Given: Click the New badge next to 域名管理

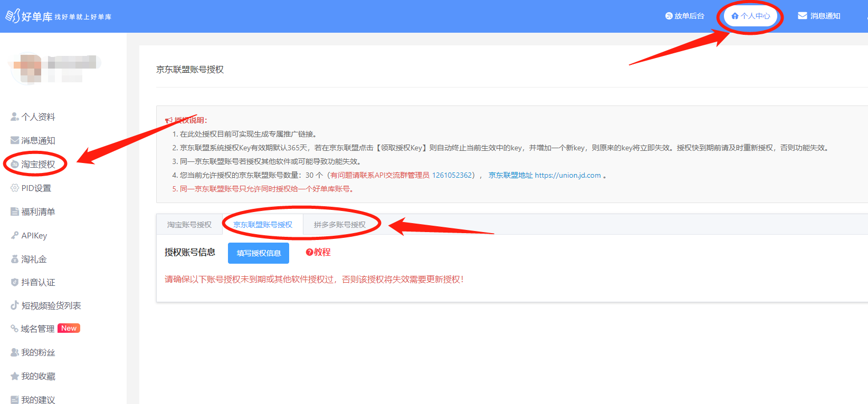Looking at the screenshot, I should pyautogui.click(x=69, y=328).
